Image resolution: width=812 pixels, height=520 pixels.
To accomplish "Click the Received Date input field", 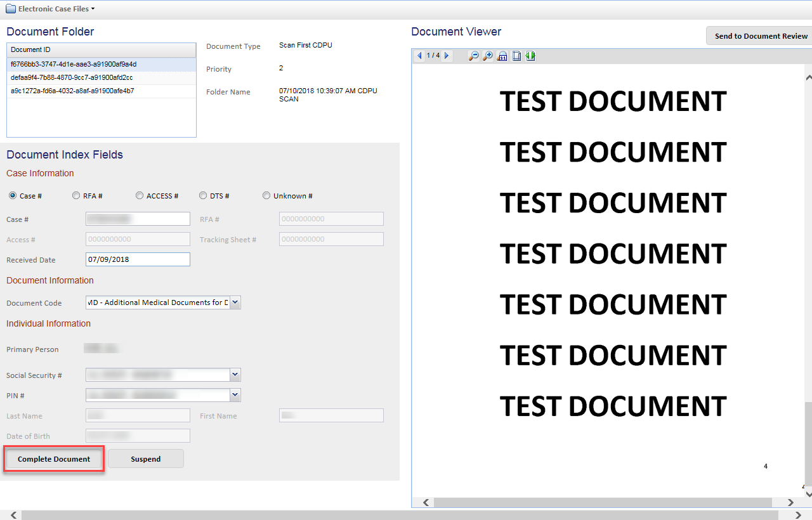I will pos(138,259).
